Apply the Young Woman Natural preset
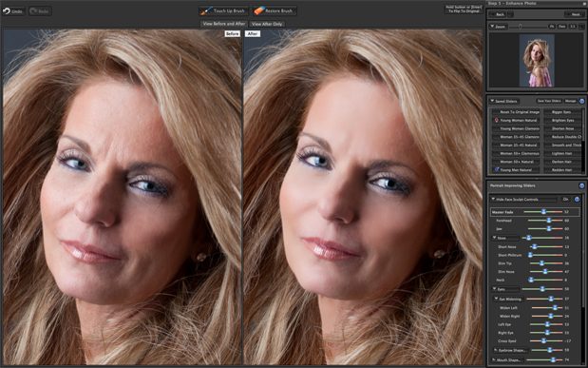 (x=516, y=120)
